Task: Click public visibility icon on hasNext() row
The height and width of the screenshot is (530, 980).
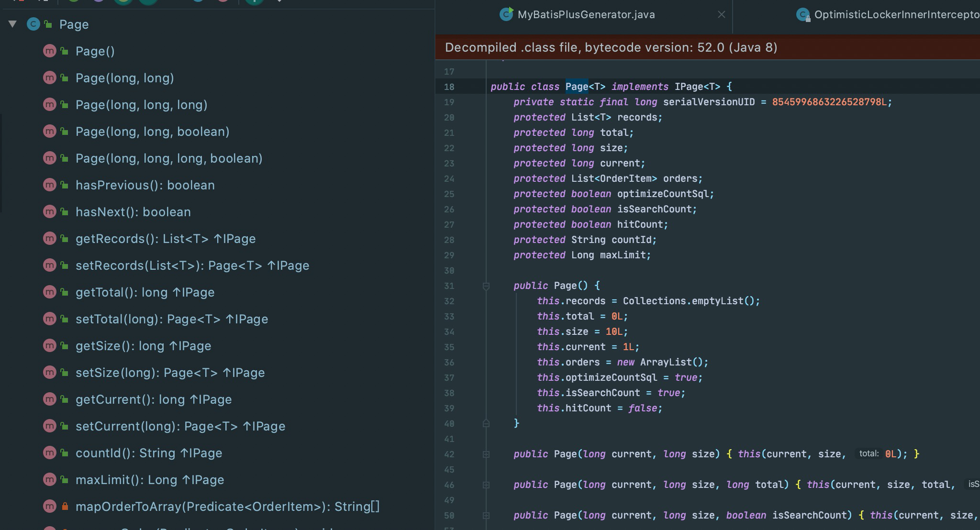Action: tap(65, 211)
